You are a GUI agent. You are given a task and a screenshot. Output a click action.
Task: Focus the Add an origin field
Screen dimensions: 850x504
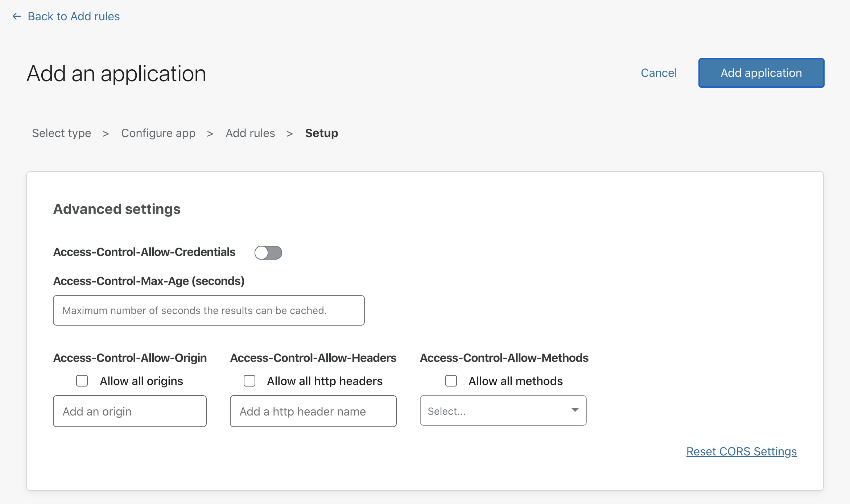tap(129, 411)
